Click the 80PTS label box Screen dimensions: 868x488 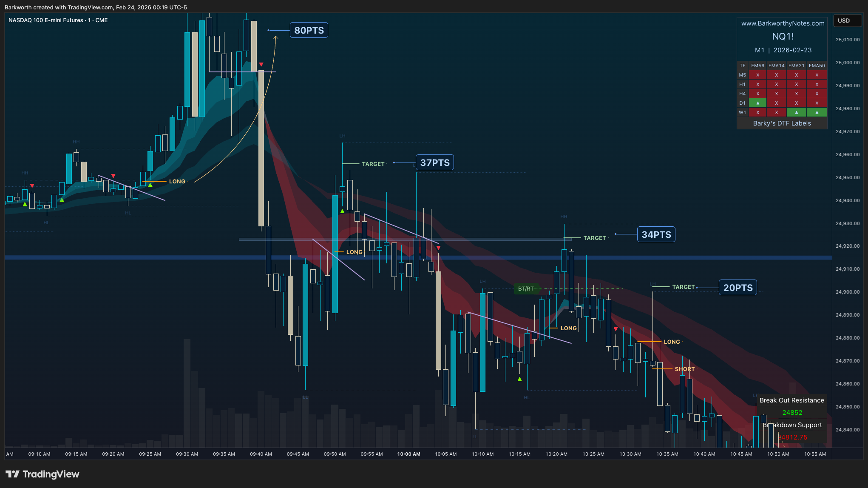click(309, 30)
